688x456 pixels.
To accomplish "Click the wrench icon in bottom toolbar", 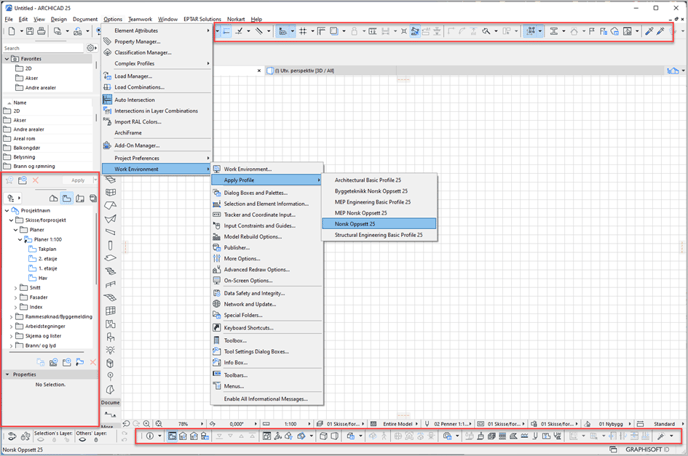I will (x=661, y=436).
